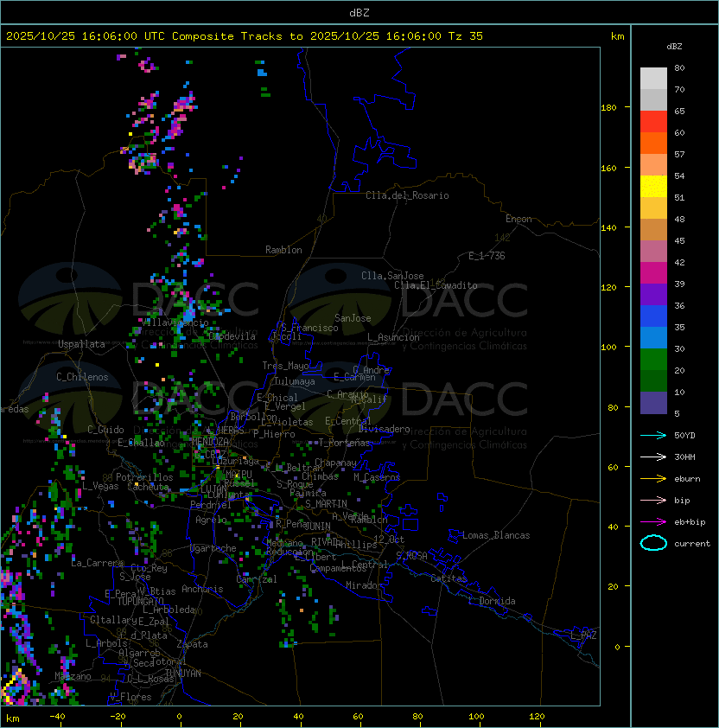Screen dimensions: 719x728
Task: Click the C_Chilenos label
Action: point(82,377)
